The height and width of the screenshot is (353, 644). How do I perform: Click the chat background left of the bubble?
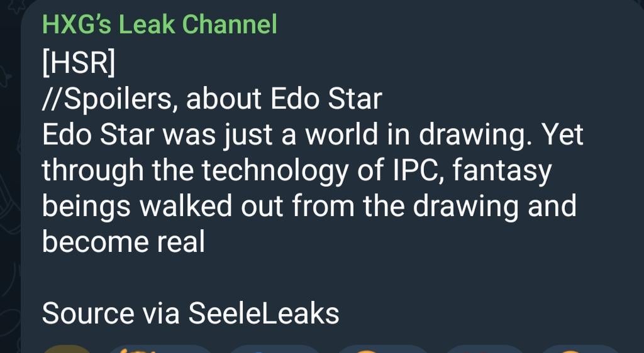tap(10, 188)
